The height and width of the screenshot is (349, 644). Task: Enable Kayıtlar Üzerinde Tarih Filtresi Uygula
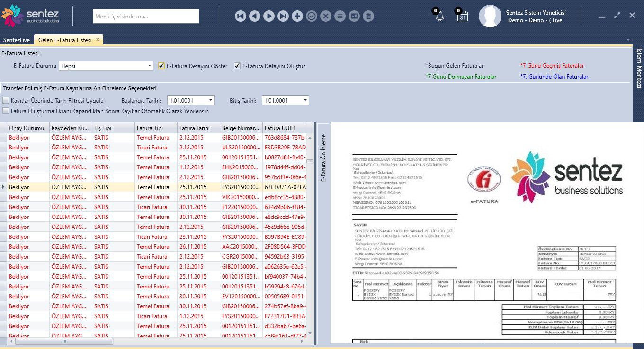tap(6, 101)
